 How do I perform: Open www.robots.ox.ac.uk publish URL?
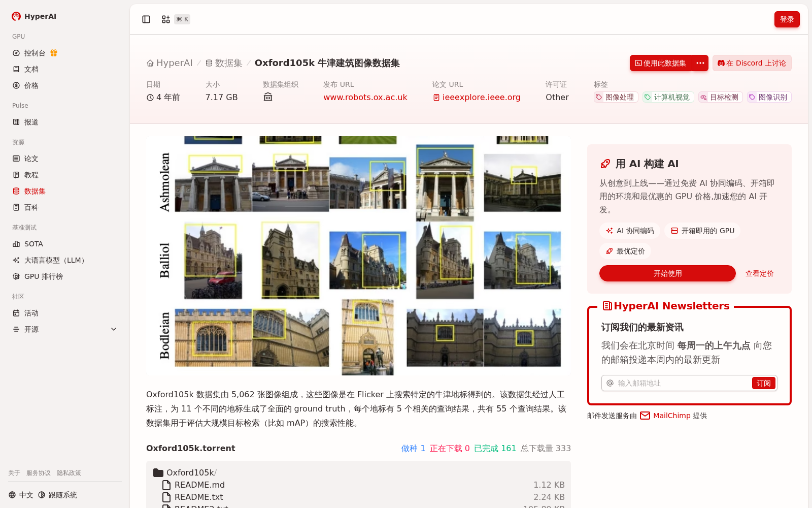click(365, 97)
